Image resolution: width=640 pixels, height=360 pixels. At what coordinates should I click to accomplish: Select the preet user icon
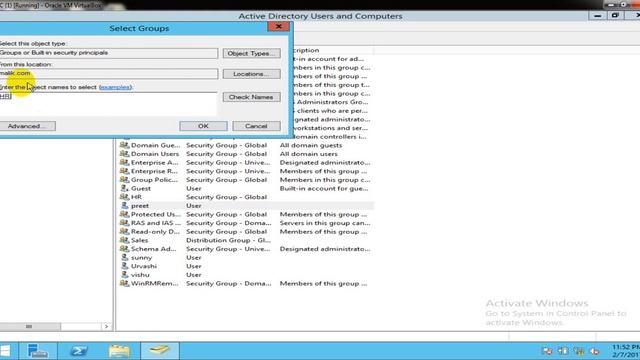[x=124, y=206]
